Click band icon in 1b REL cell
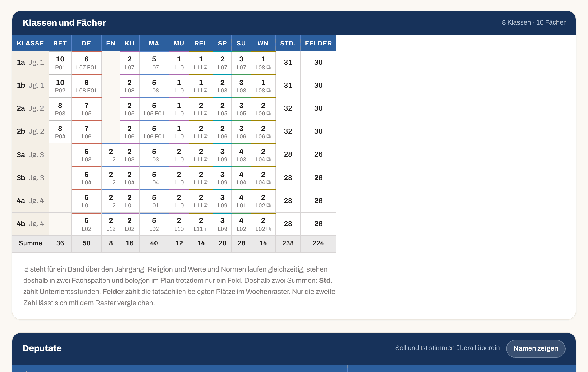This screenshot has height=372, width=588. 206,91
